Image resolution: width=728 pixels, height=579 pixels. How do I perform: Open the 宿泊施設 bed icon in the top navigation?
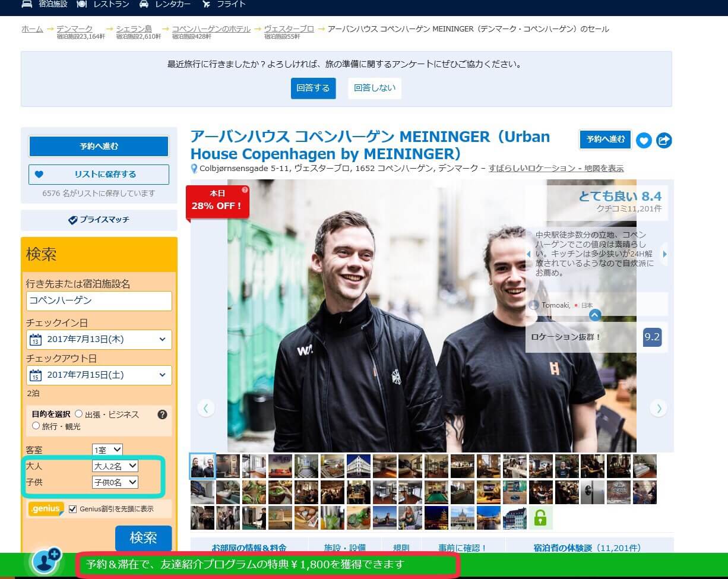[x=27, y=4]
